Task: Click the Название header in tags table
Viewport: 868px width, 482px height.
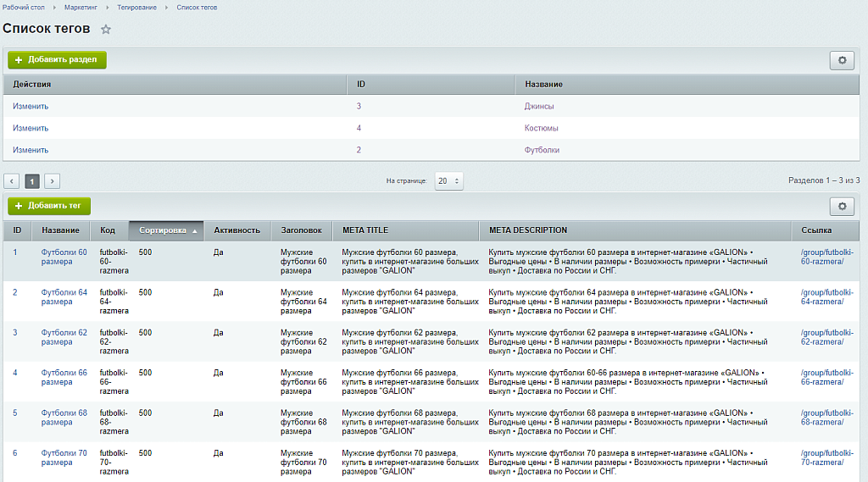Action: coord(60,230)
